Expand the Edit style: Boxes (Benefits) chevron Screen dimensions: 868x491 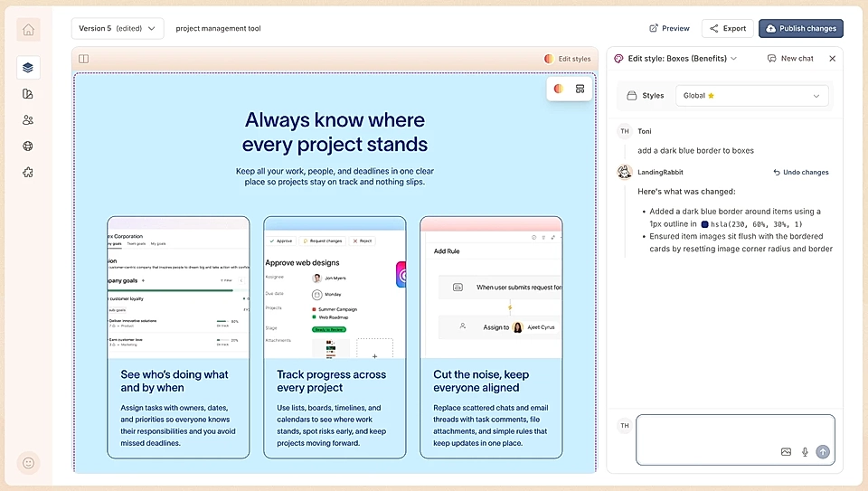coord(734,58)
